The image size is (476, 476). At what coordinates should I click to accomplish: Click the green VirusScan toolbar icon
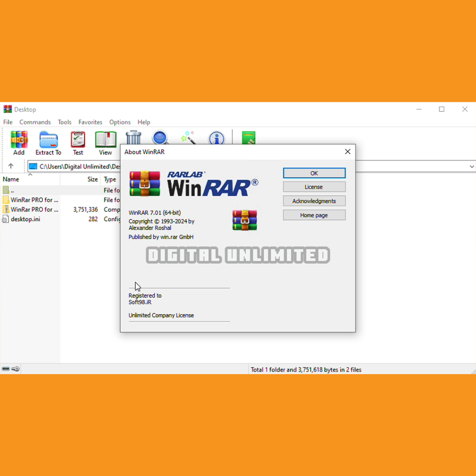[x=249, y=138]
